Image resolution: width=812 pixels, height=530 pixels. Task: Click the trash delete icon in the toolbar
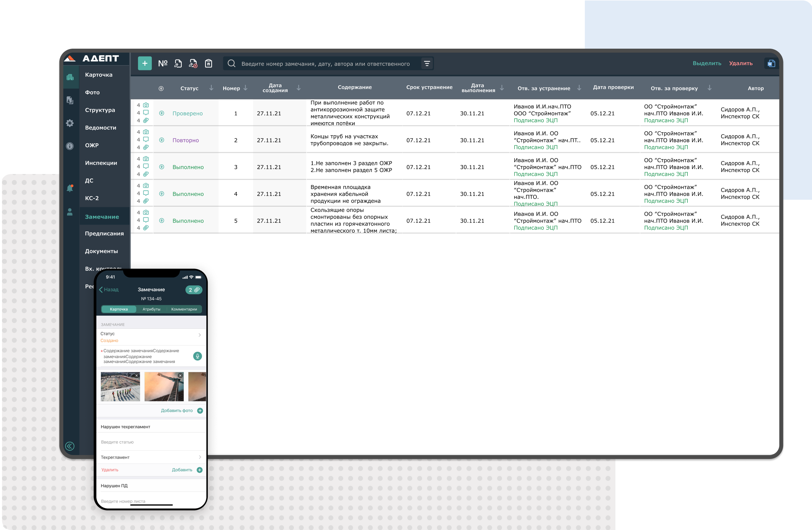tap(208, 63)
